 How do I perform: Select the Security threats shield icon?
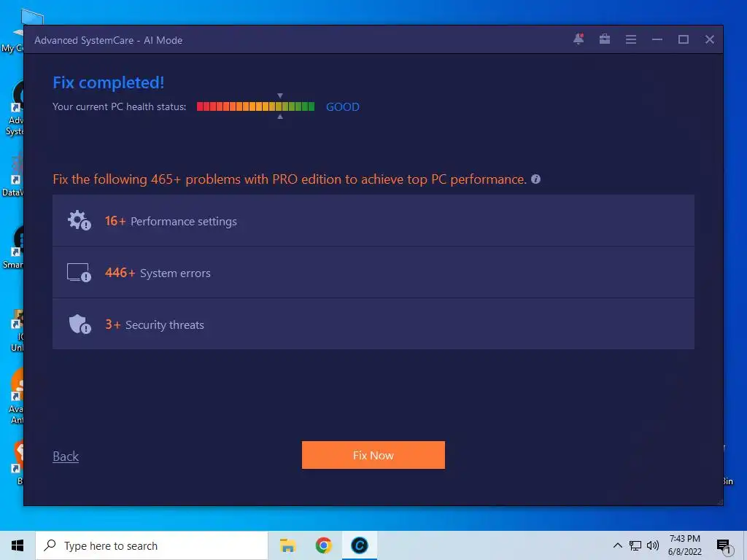coord(80,324)
